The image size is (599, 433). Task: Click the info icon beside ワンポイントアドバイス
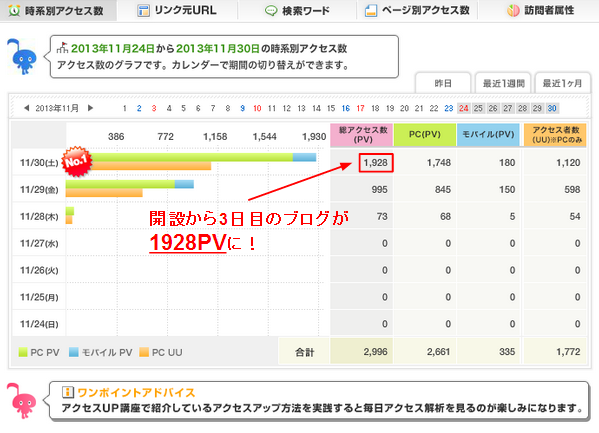(x=68, y=392)
